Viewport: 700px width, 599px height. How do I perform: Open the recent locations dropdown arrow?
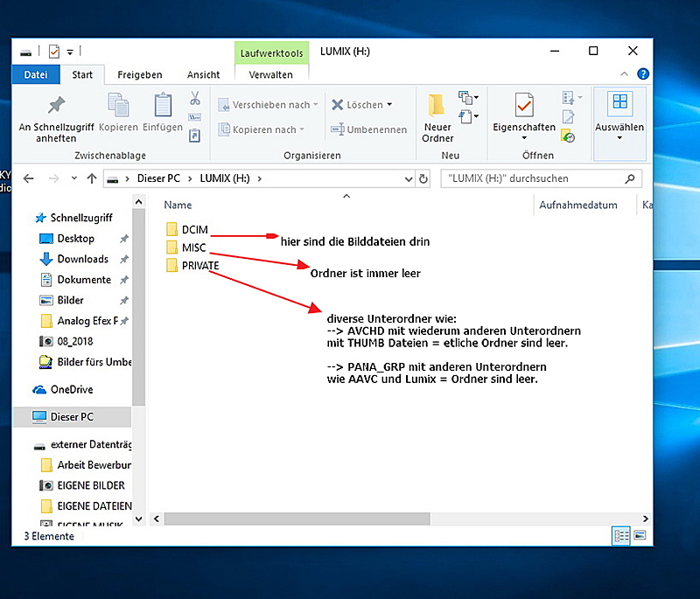coord(74,178)
